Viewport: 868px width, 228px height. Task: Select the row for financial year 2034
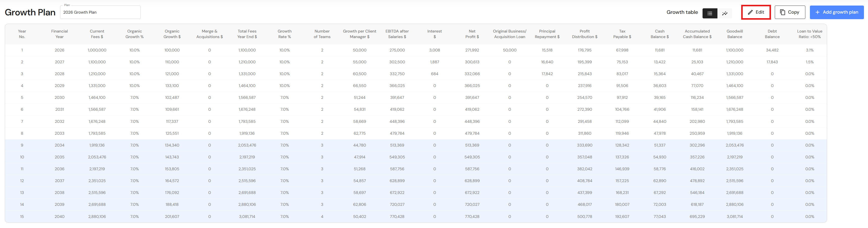click(x=59, y=145)
